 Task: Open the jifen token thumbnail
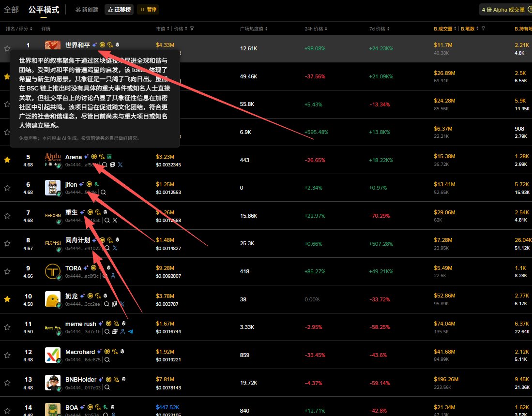click(x=53, y=188)
